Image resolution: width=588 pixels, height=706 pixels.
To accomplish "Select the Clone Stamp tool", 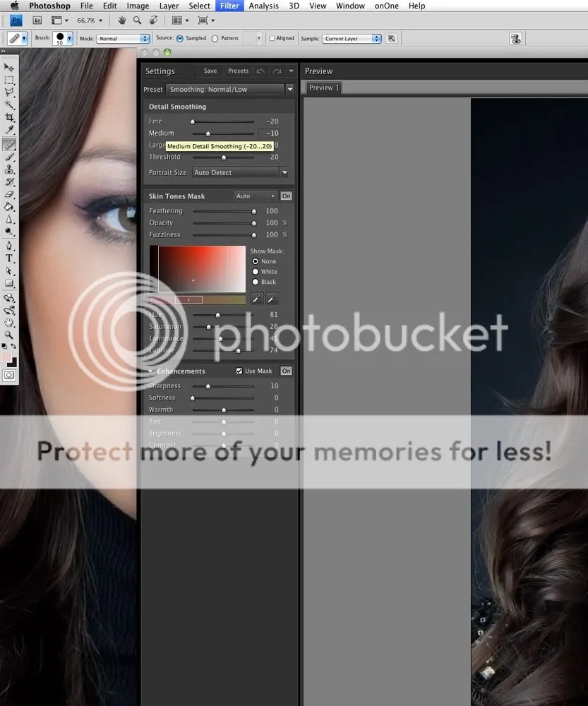I will (9, 169).
